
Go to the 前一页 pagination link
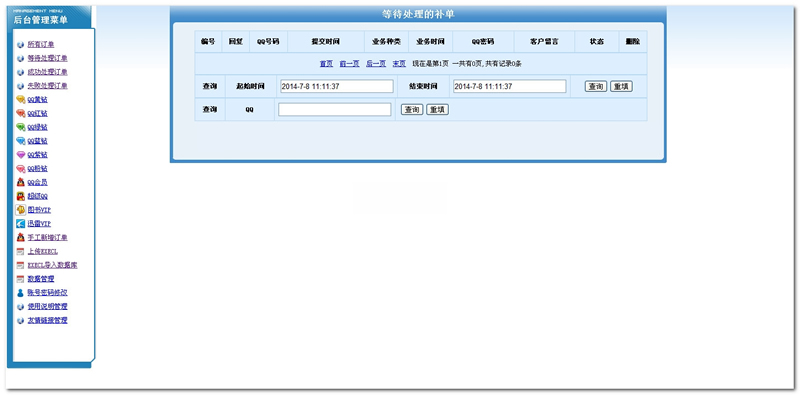click(x=349, y=64)
